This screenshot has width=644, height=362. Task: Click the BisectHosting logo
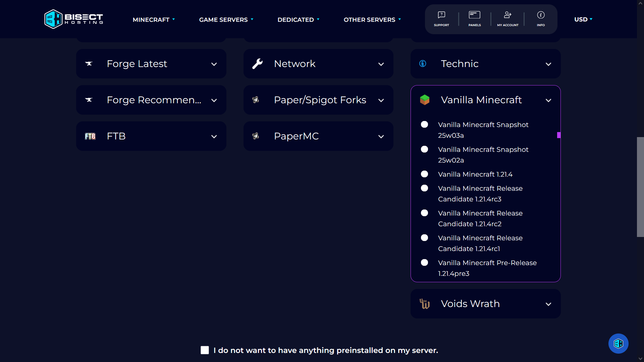(x=73, y=19)
